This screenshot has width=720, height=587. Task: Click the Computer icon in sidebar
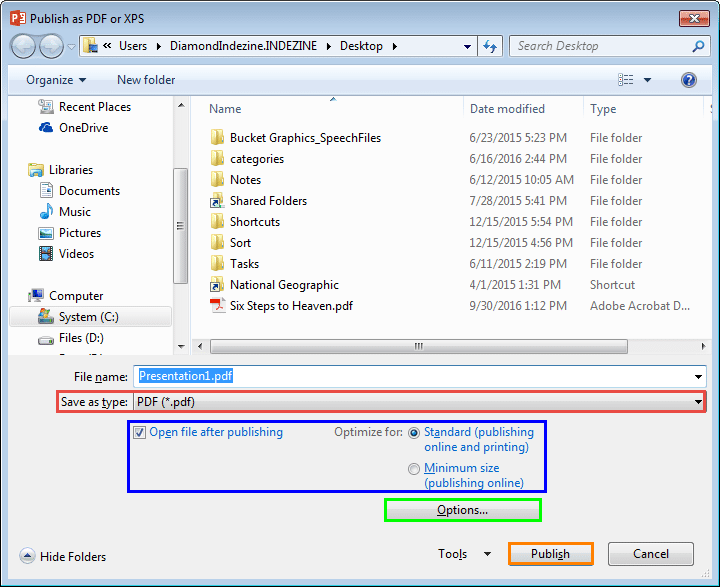[36, 296]
